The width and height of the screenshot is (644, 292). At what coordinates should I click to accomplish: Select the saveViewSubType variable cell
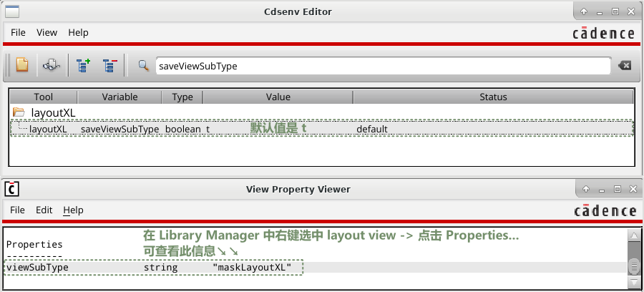click(119, 129)
